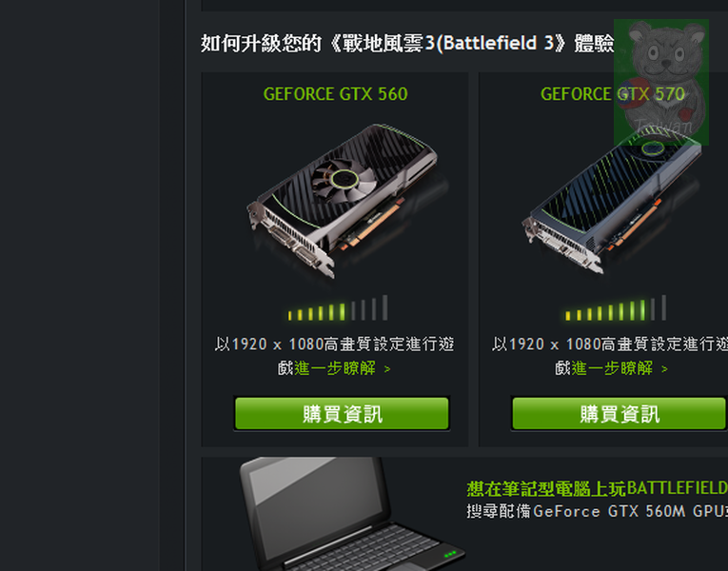Open 進一步瞭解 link under GTX 560

pyautogui.click(x=334, y=368)
